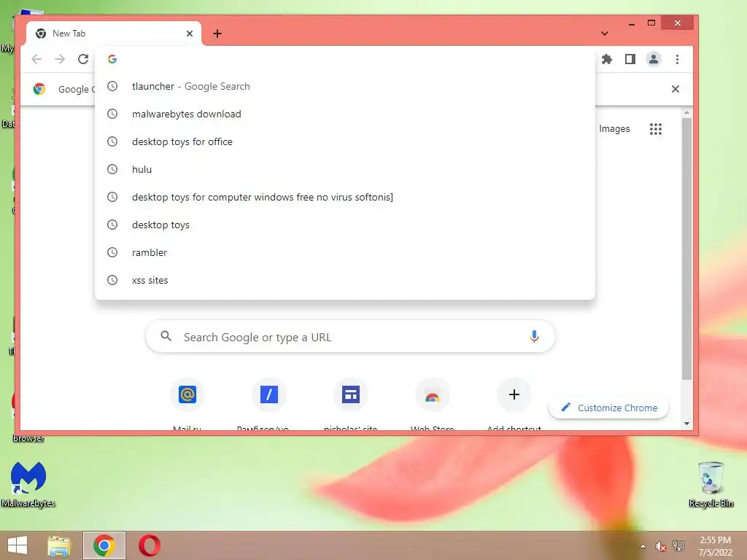Image resolution: width=747 pixels, height=560 pixels.
Task: Click the muted volume tray icon
Action: (660, 546)
